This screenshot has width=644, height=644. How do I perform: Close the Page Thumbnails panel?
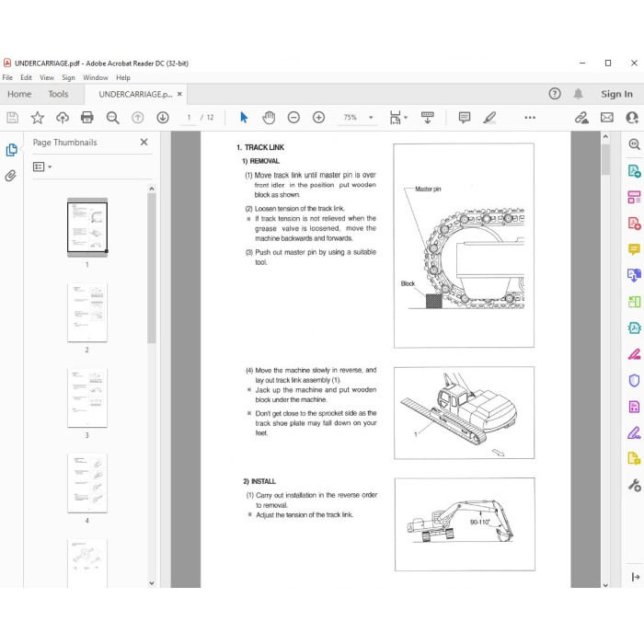[x=144, y=142]
